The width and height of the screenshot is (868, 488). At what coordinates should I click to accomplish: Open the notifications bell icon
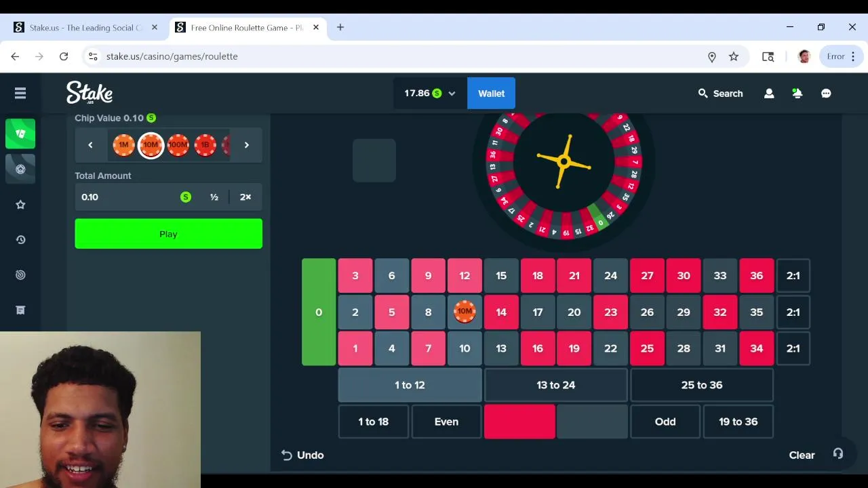pyautogui.click(x=797, y=94)
